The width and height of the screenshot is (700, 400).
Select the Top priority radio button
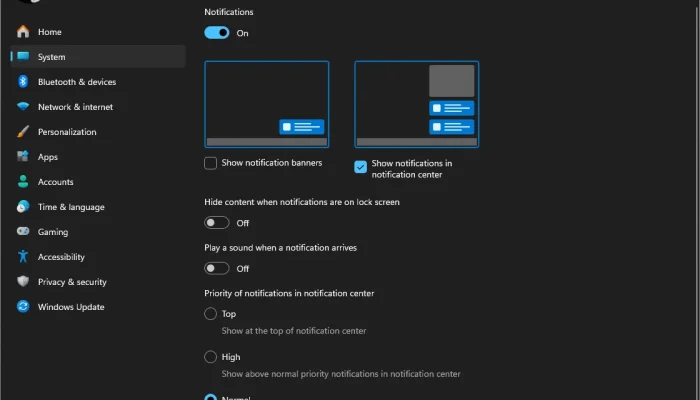[210, 314]
